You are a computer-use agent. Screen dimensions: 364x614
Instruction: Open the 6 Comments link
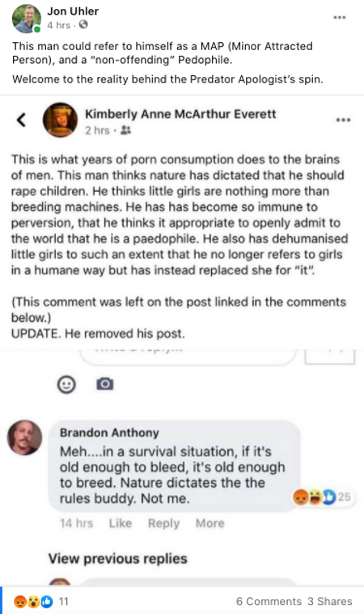click(269, 601)
